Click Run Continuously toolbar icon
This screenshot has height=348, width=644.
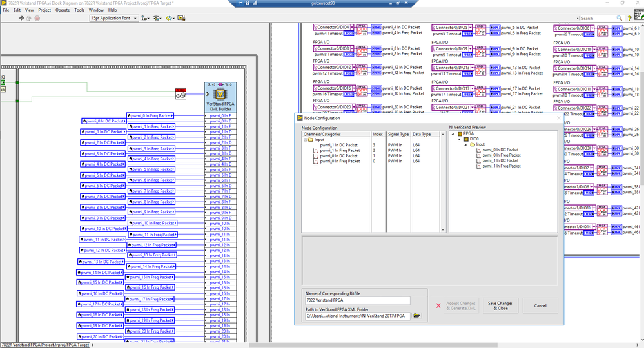point(29,18)
